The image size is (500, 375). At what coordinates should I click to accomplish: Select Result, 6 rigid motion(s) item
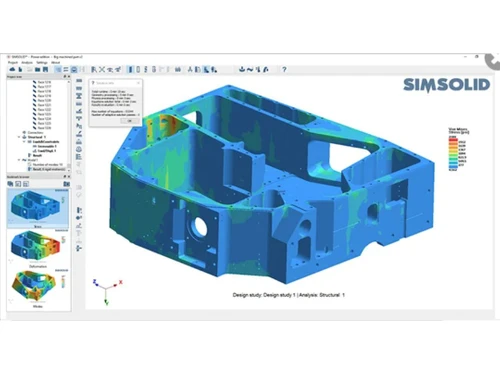[49, 169]
